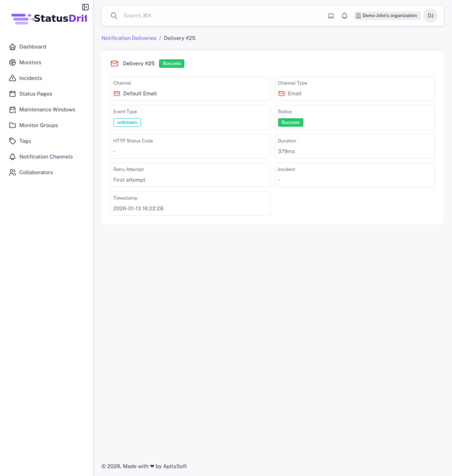
Task: Open the DJ avatar menu
Action: pos(431,15)
